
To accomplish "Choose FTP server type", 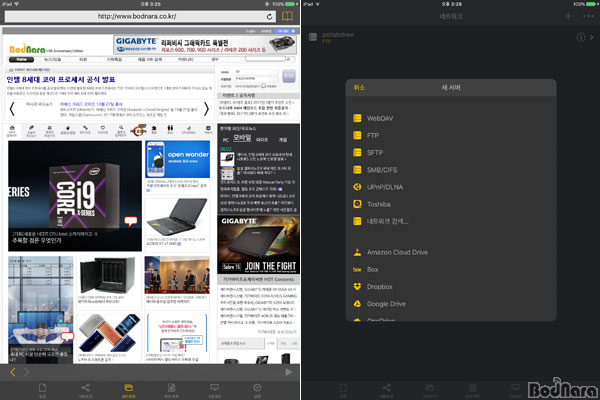I will [x=451, y=136].
